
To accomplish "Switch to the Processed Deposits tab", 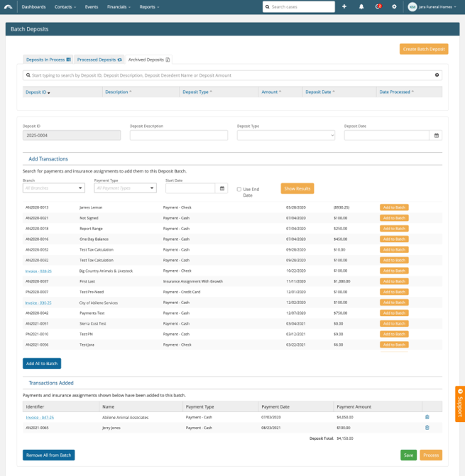I will (99, 60).
